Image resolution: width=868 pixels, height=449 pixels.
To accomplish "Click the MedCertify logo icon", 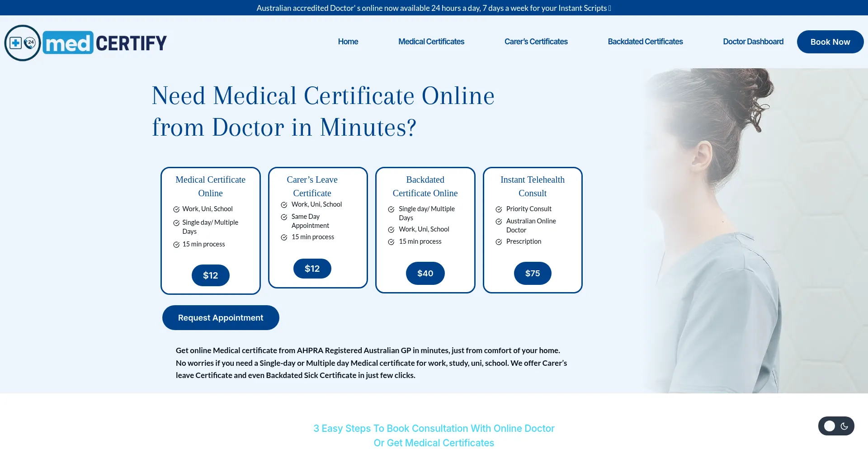I will (x=22, y=43).
